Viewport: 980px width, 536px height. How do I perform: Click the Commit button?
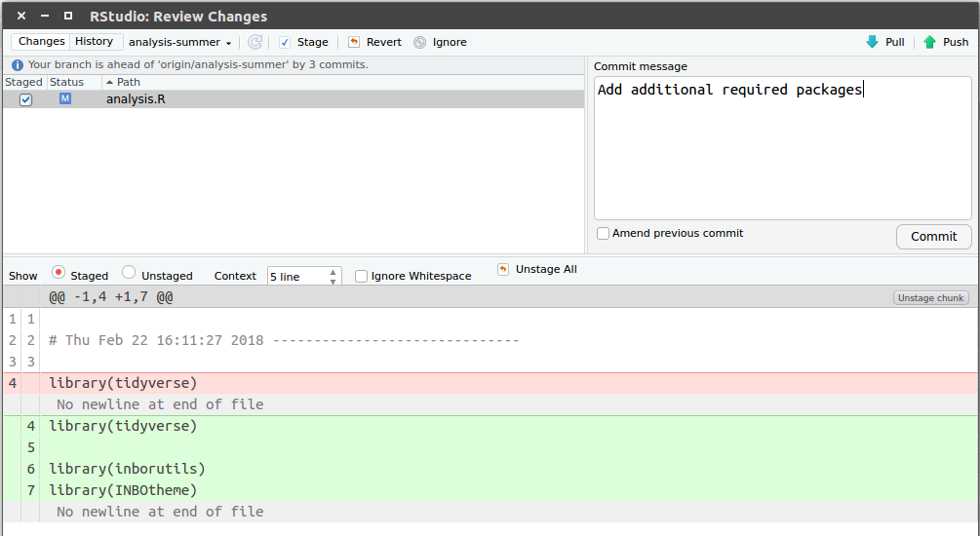point(933,237)
